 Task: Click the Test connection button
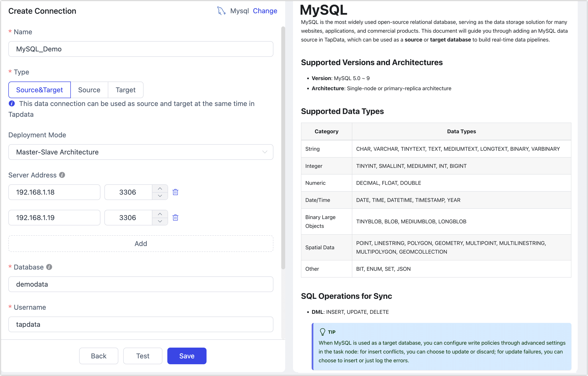click(x=143, y=356)
